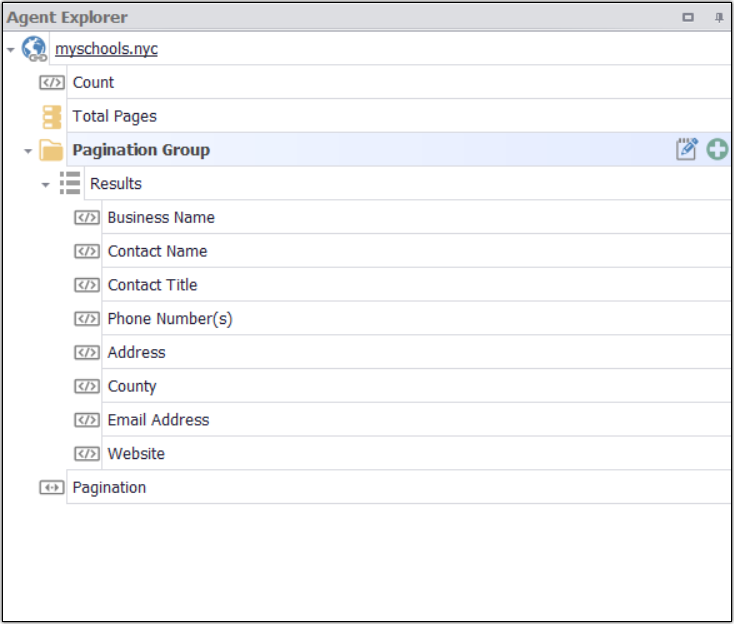The image size is (735, 625).
Task: Select the Phone Number(s) field
Action: click(x=170, y=319)
